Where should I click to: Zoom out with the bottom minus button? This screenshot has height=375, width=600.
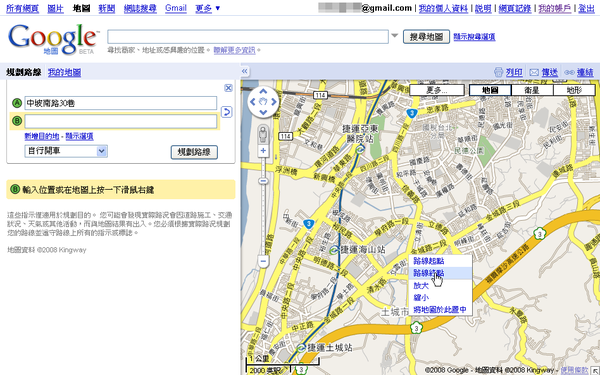click(x=263, y=262)
